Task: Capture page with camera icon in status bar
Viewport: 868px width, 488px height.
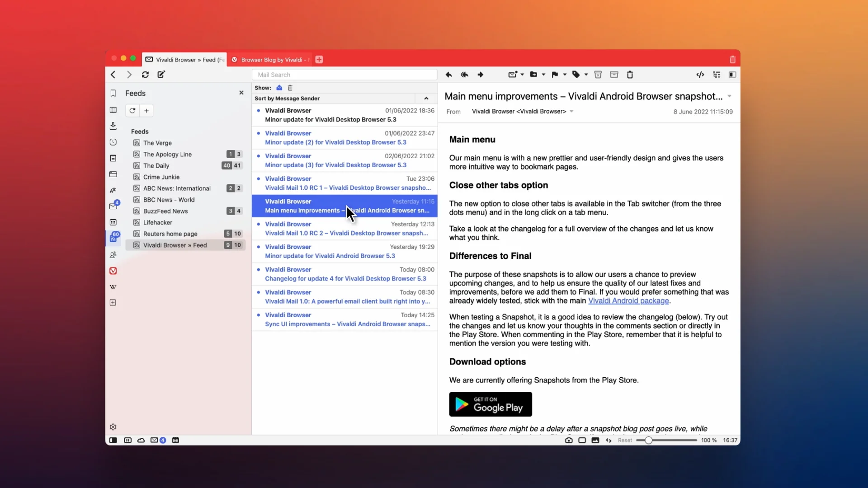Action: [569, 440]
